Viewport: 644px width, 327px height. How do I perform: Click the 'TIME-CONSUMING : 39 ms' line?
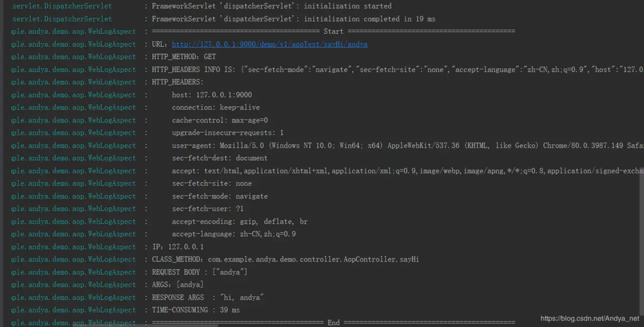pyautogui.click(x=196, y=310)
